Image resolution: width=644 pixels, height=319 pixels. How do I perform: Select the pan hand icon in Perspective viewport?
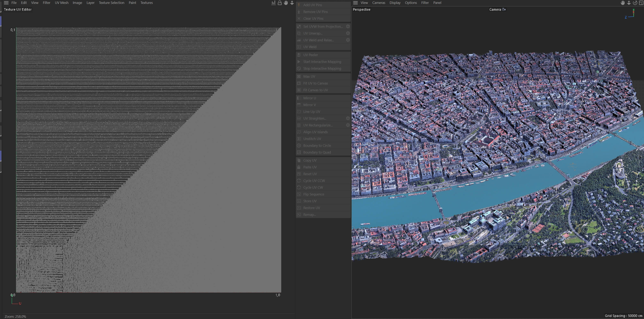pyautogui.click(x=623, y=3)
